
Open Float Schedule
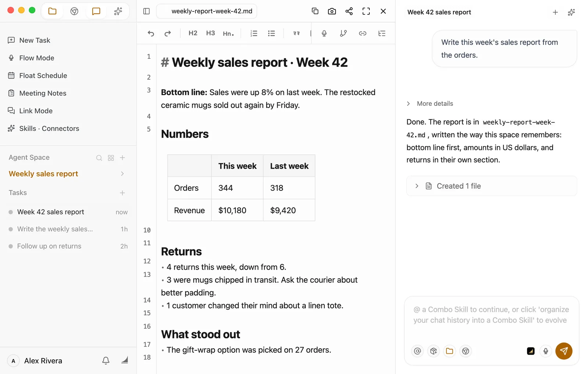click(x=43, y=75)
